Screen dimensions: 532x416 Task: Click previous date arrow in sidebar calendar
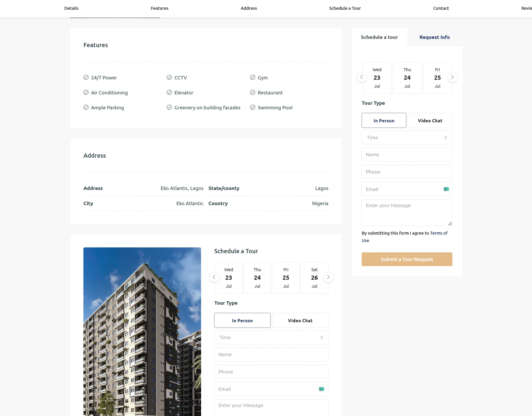(361, 77)
